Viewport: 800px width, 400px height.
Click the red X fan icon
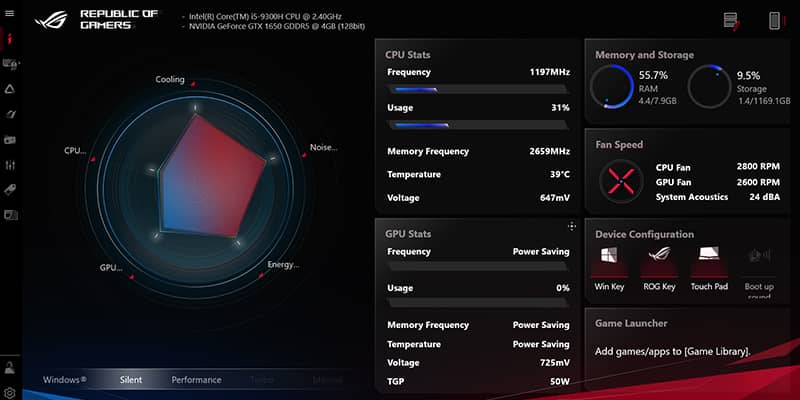point(617,181)
